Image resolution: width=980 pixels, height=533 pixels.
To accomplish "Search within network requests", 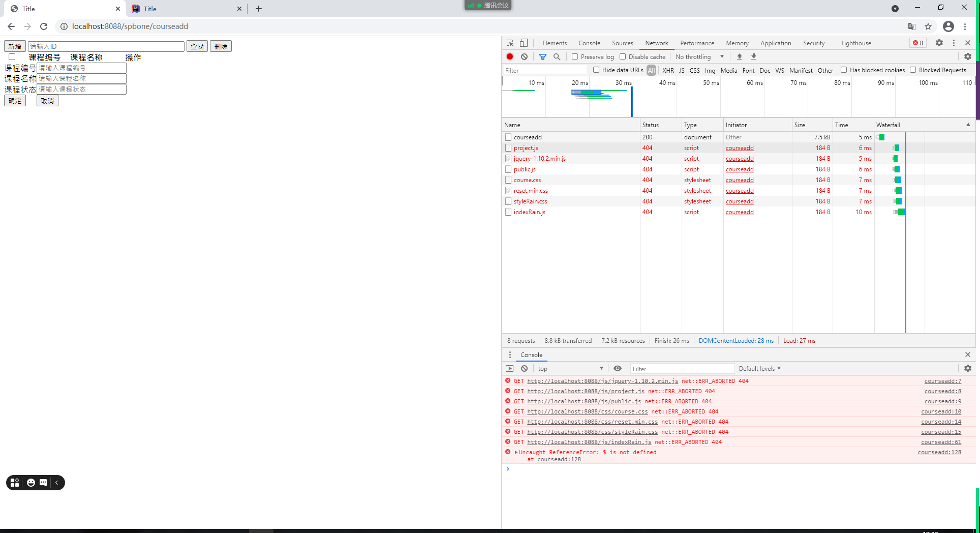I will click(x=557, y=56).
